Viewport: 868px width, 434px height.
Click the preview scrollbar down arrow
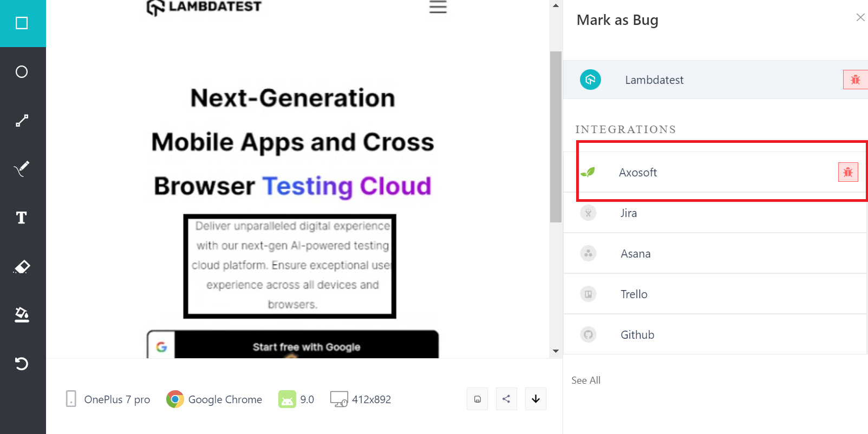point(556,351)
